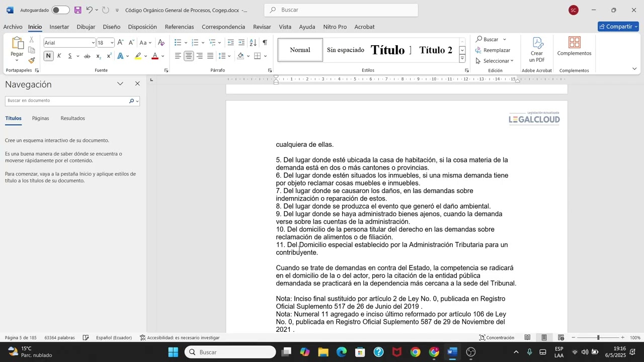Open the Archivo menu
644x362 pixels.
coord(13,27)
